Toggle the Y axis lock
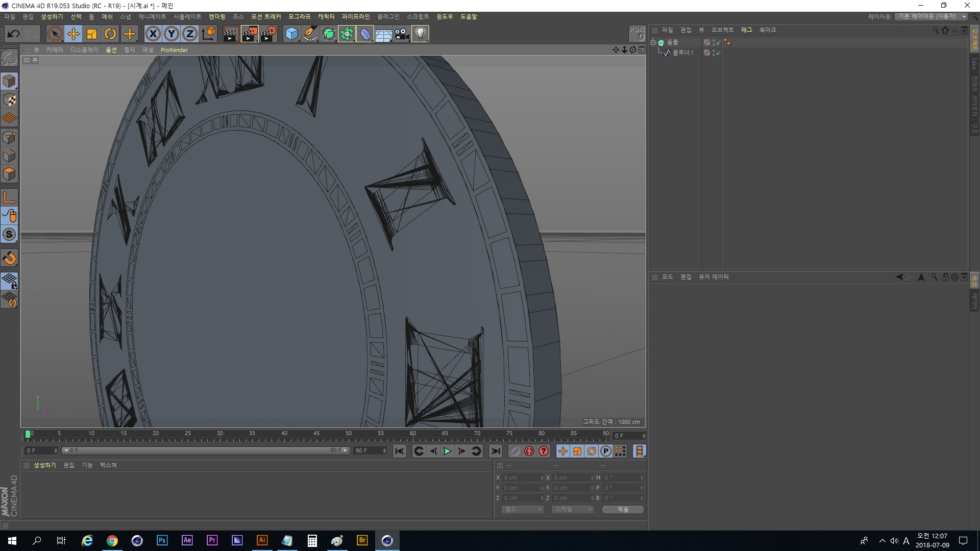This screenshot has width=980, height=551. click(x=171, y=34)
